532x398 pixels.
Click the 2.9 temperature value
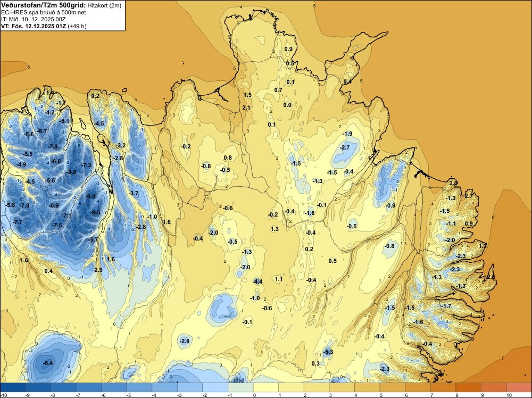tap(98, 270)
